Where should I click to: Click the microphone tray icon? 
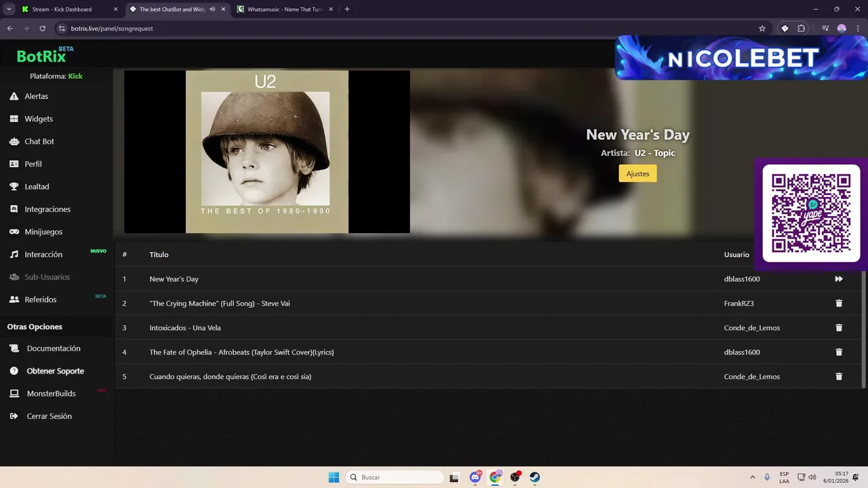click(768, 477)
